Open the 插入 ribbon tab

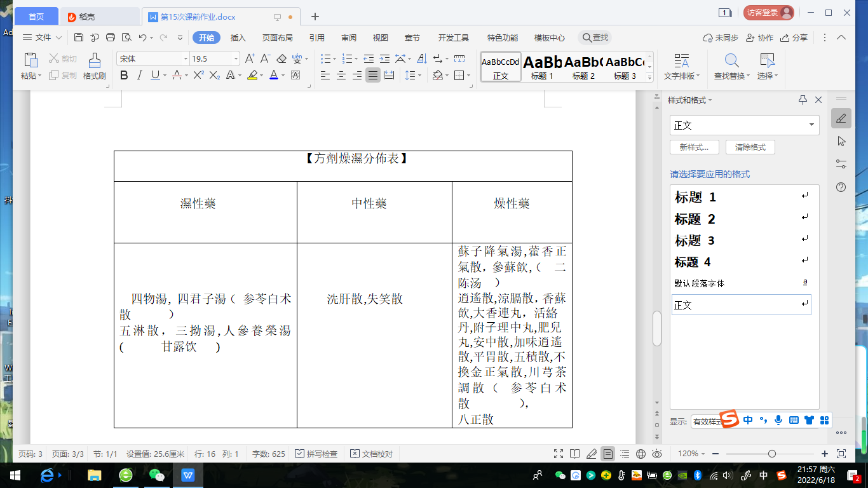click(x=238, y=37)
